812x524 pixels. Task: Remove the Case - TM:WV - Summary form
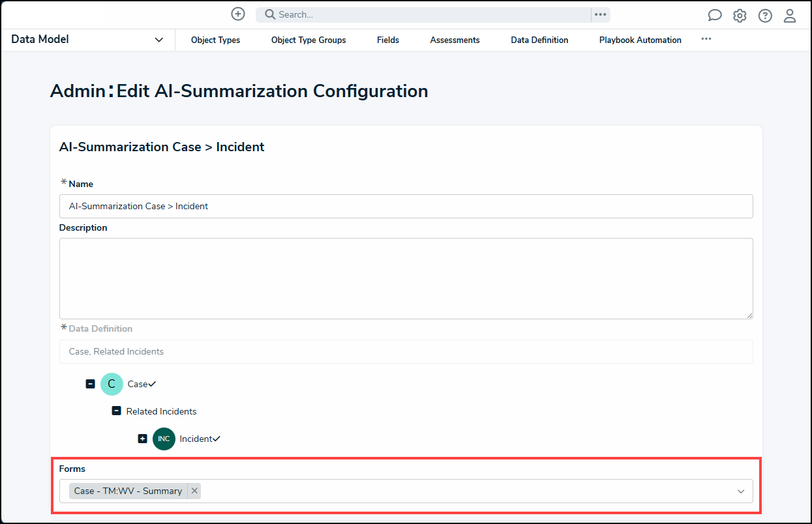[x=194, y=491]
